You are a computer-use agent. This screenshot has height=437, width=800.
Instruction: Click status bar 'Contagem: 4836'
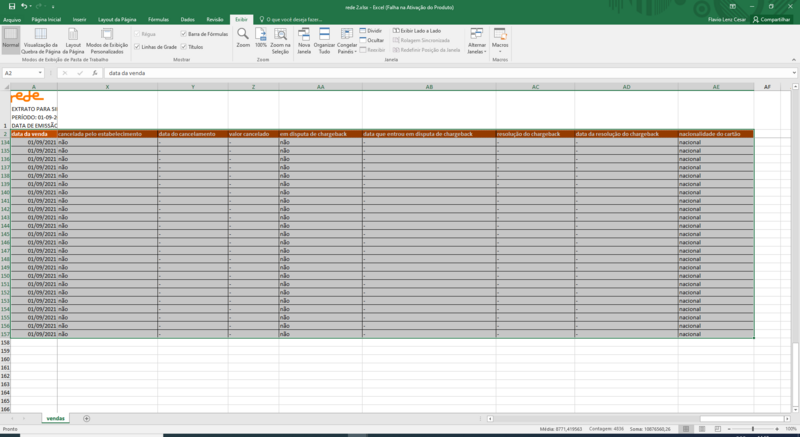(x=606, y=429)
